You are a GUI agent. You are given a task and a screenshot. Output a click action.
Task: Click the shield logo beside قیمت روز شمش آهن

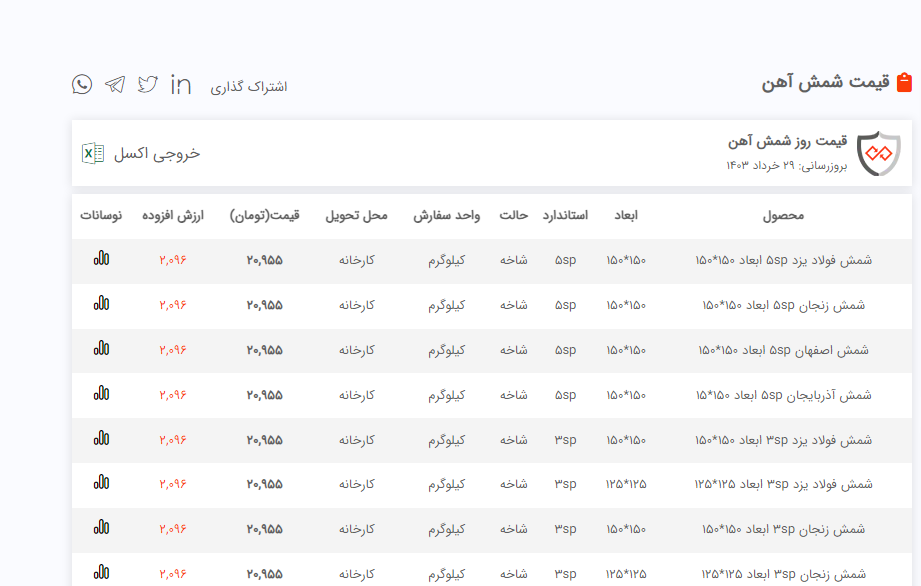pos(879,153)
